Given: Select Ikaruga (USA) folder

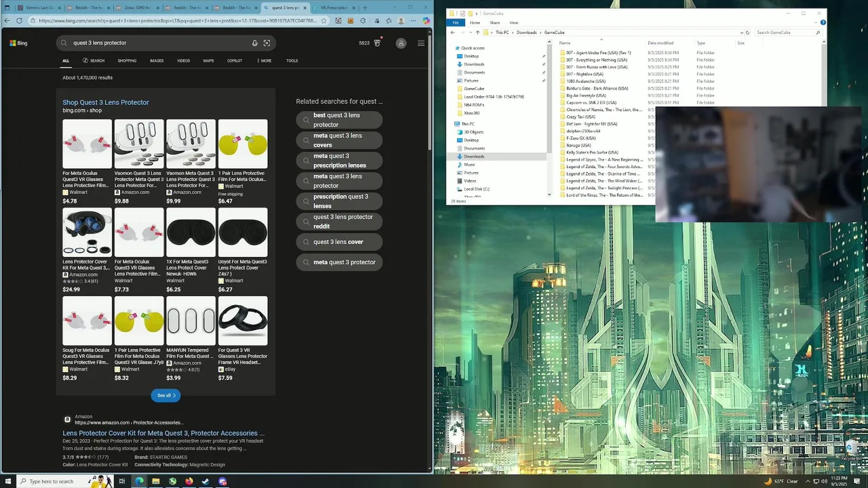Looking at the screenshot, I should (578, 145).
